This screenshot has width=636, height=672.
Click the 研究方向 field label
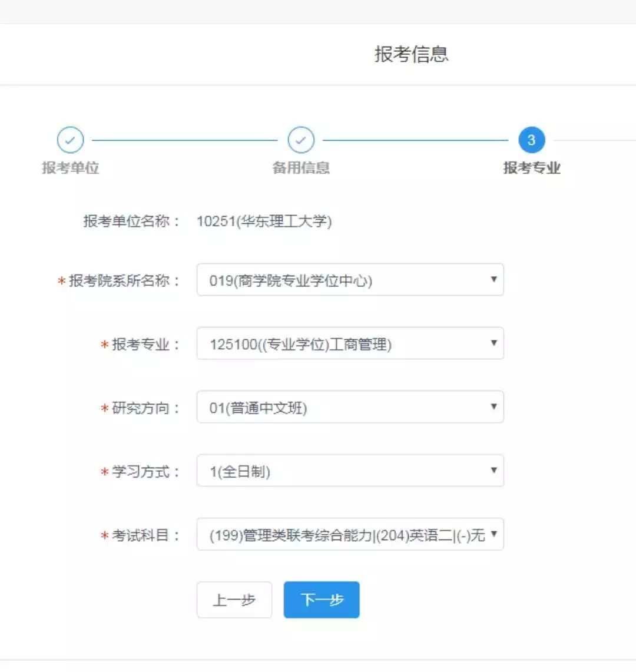point(145,408)
